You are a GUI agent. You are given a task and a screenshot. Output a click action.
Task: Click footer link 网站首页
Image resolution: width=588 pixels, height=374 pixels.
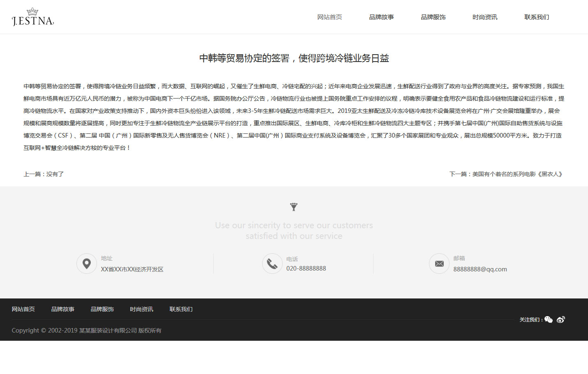23,309
